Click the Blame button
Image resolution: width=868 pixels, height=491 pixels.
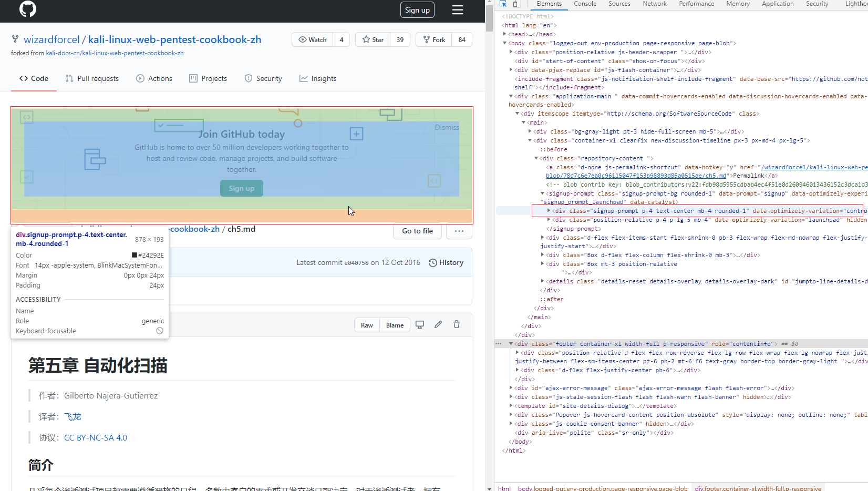coord(395,325)
